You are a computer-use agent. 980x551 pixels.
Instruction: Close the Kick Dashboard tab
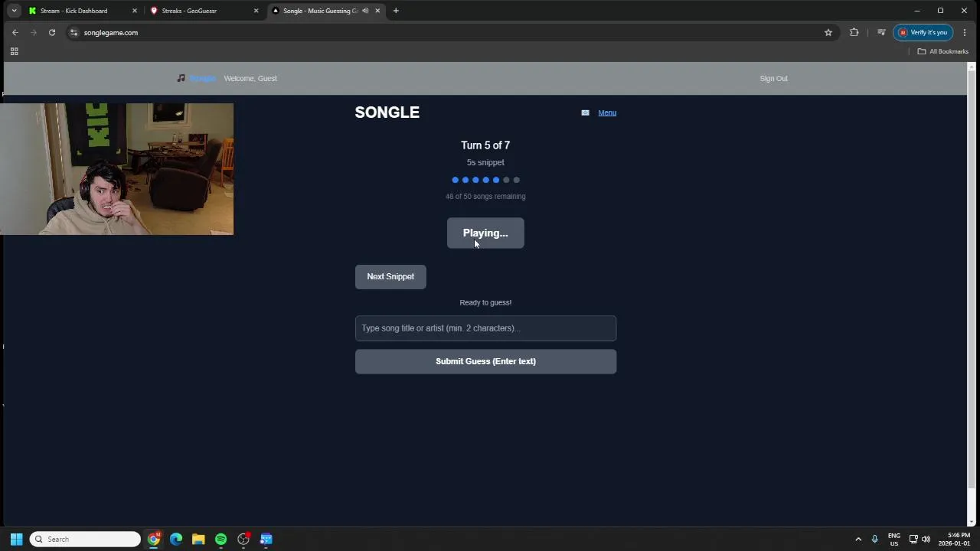135,11
